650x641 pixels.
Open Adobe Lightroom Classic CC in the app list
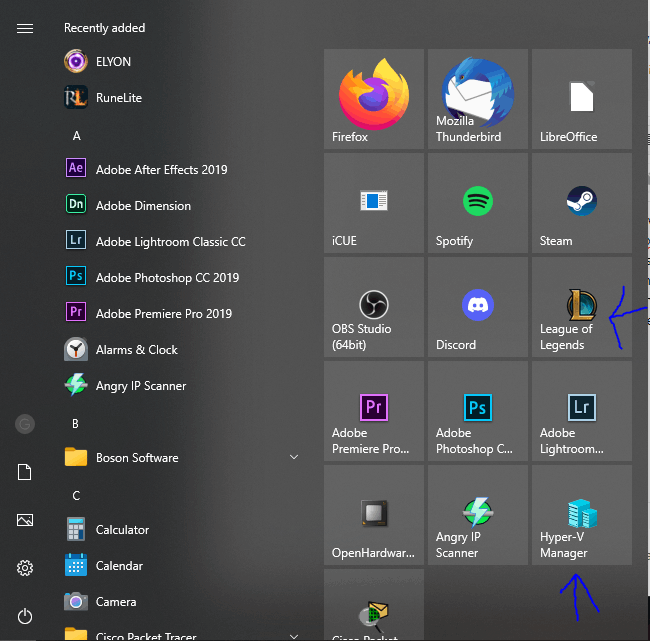point(182,241)
